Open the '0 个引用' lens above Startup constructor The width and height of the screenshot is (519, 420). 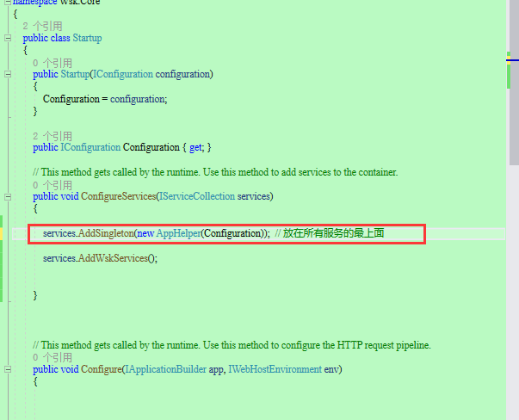[53, 63]
